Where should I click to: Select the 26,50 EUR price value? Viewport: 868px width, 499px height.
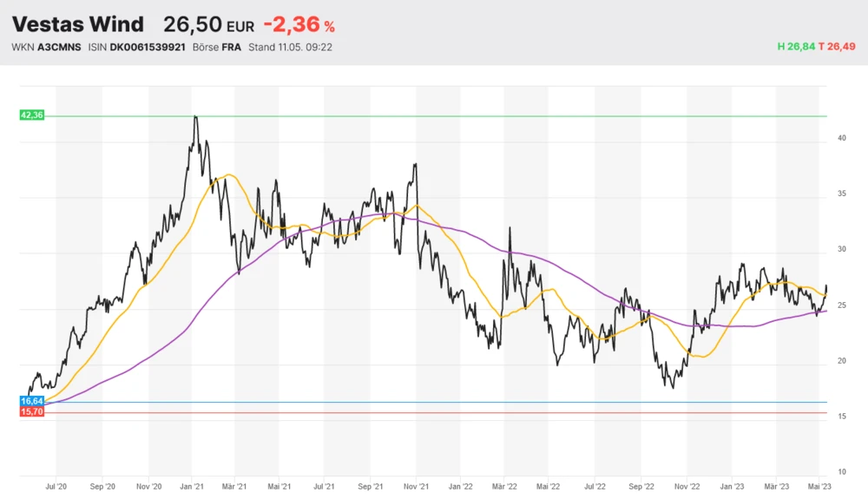pos(208,24)
